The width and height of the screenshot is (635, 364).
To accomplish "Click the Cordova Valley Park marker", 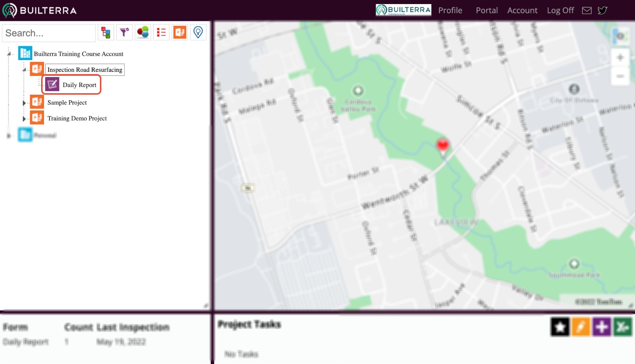I will click(x=358, y=90).
